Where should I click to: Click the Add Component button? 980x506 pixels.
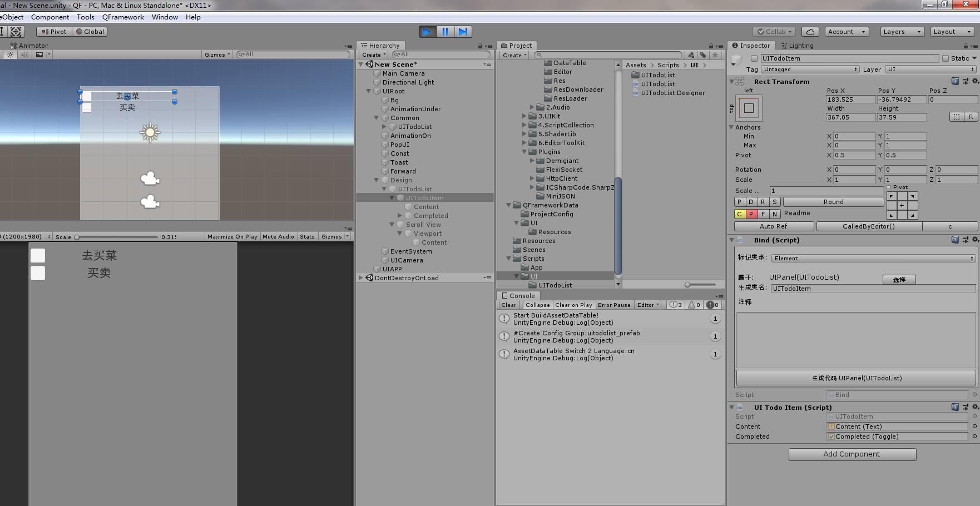click(852, 454)
